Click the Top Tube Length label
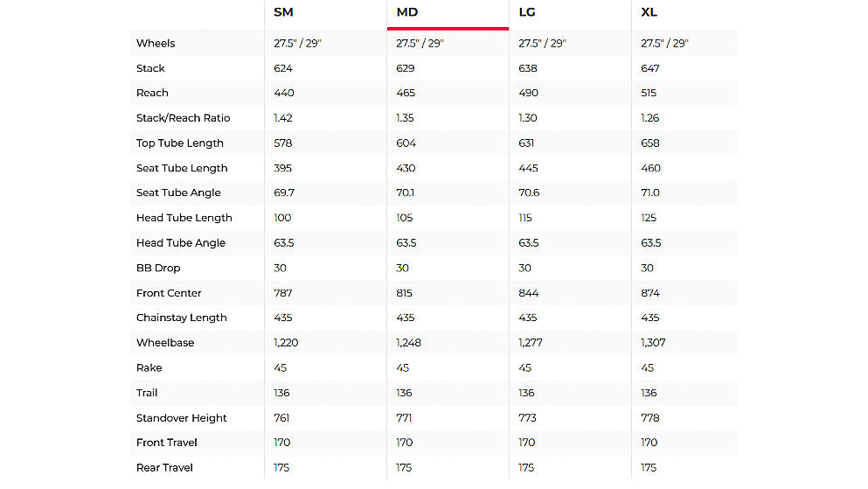Image resolution: width=868 pixels, height=489 pixels. [x=180, y=143]
